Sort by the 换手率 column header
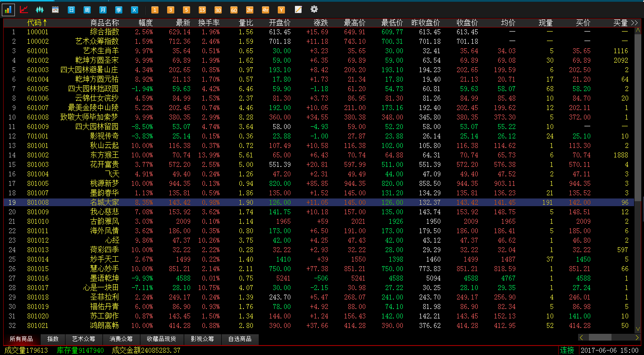 209,23
